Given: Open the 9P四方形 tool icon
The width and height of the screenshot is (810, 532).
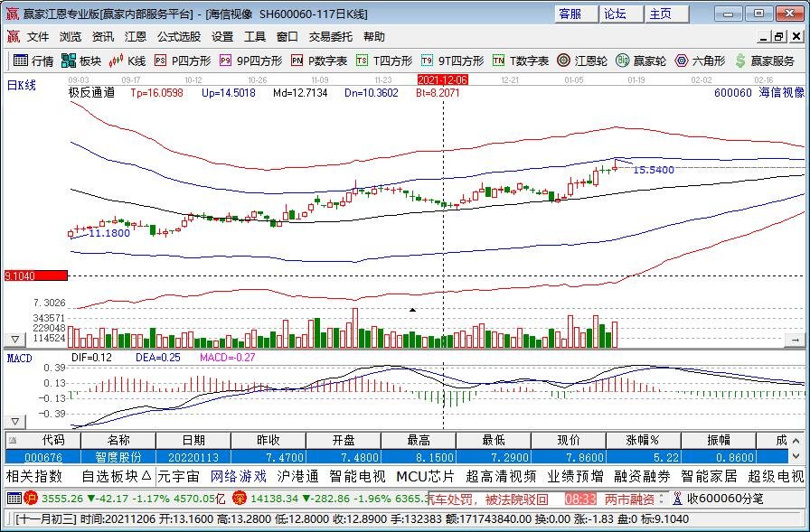Looking at the screenshot, I should pyautogui.click(x=228, y=61).
